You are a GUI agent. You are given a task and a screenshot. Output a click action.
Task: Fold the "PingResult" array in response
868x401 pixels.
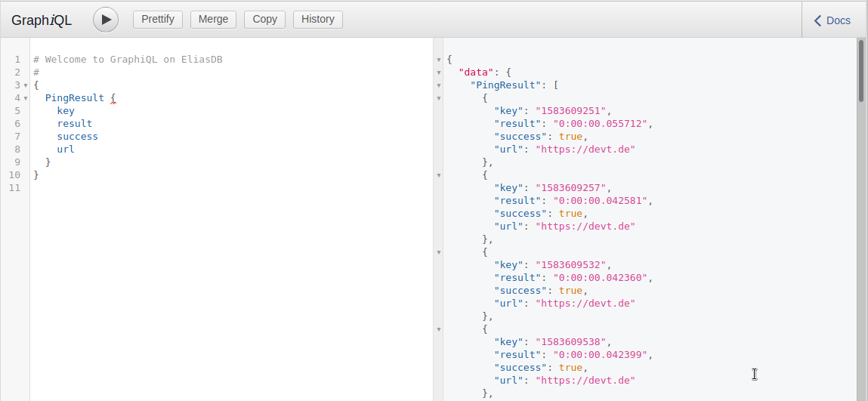pyautogui.click(x=439, y=85)
